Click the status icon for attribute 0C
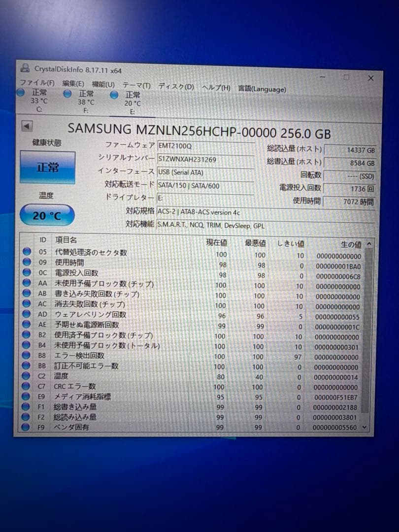This screenshot has width=399, height=532. (27, 272)
